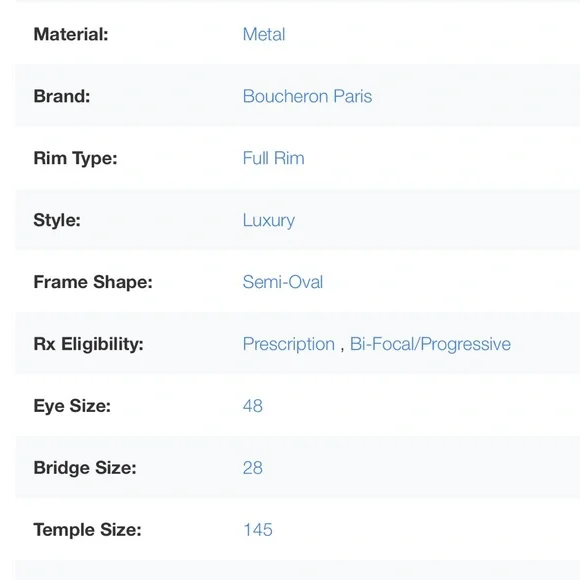Select the Full Rim link
Screen dimensions: 580x580
click(x=273, y=158)
